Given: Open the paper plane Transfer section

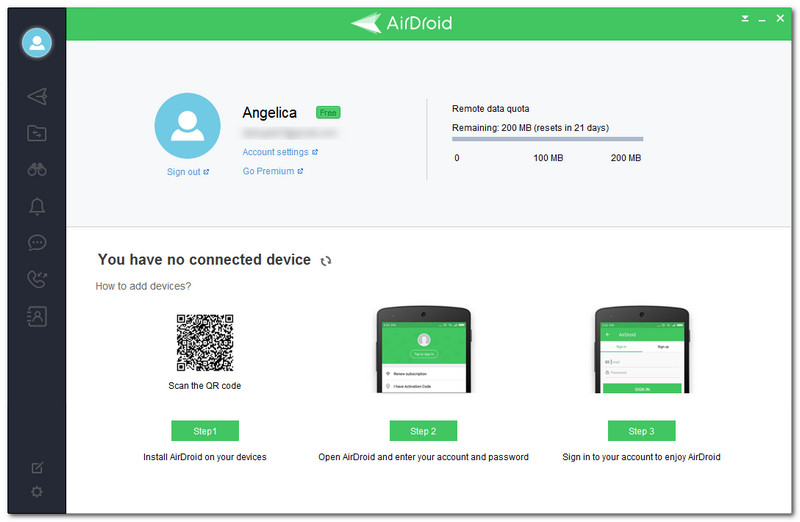Looking at the screenshot, I should pyautogui.click(x=37, y=96).
